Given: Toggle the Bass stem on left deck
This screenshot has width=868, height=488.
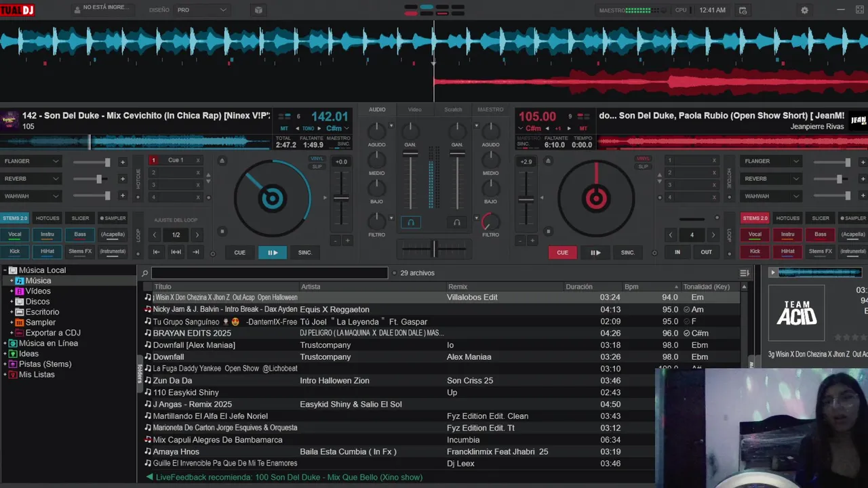Looking at the screenshot, I should tap(80, 235).
